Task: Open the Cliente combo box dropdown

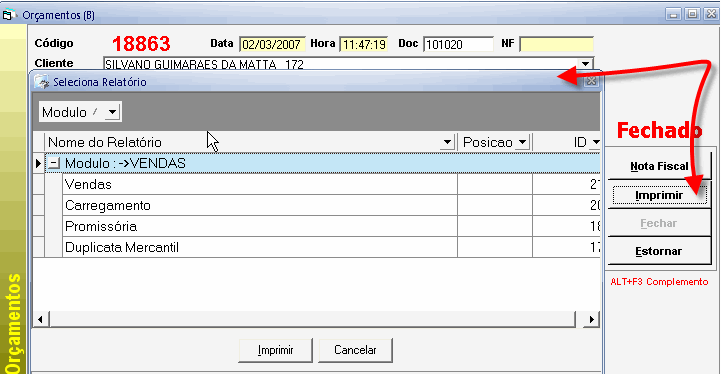Action: [x=585, y=63]
